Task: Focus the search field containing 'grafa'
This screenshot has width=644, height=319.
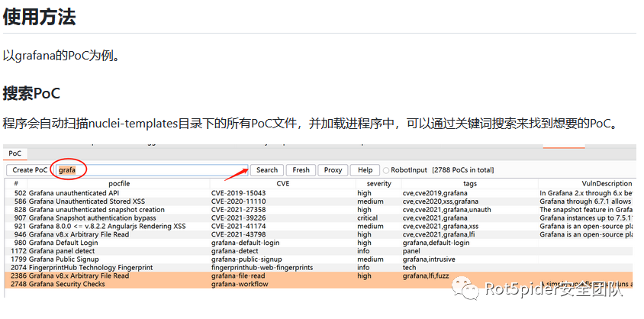Action: coord(152,170)
